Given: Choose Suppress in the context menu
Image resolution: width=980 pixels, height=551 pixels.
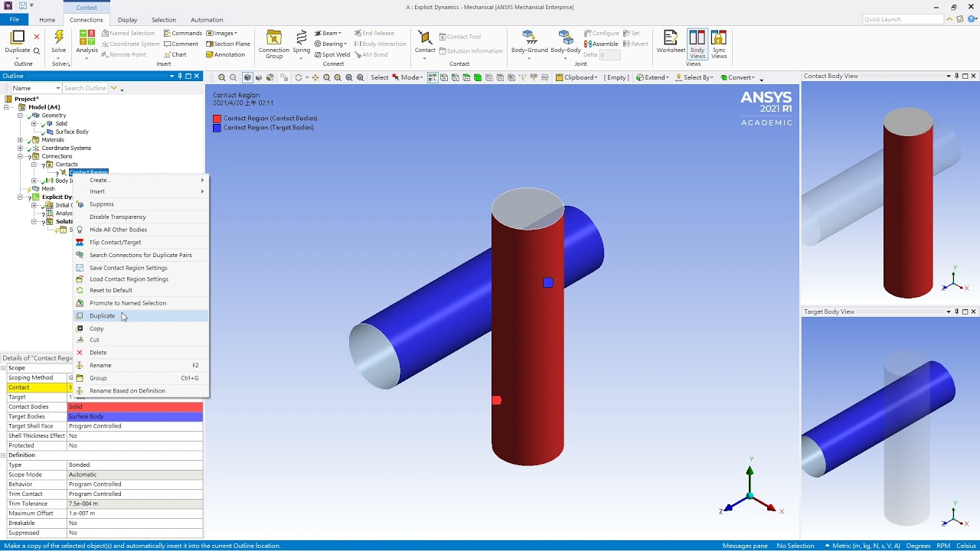Looking at the screenshot, I should tap(142, 204).
